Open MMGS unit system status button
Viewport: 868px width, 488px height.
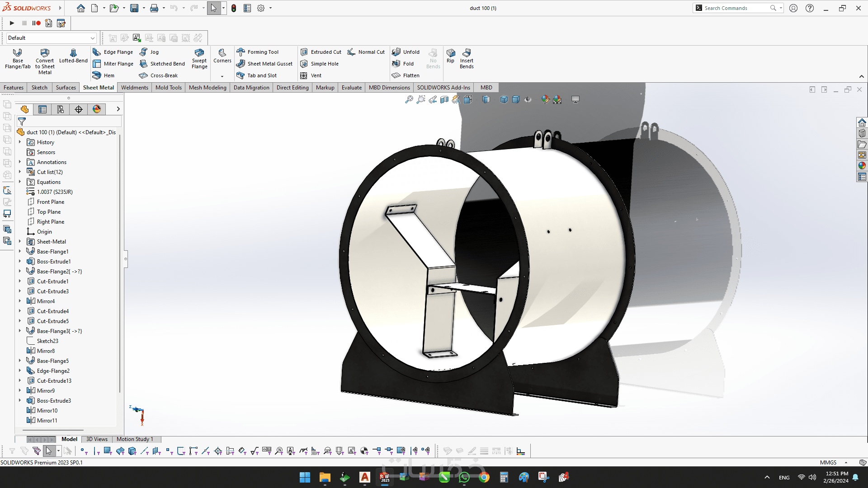click(x=828, y=462)
